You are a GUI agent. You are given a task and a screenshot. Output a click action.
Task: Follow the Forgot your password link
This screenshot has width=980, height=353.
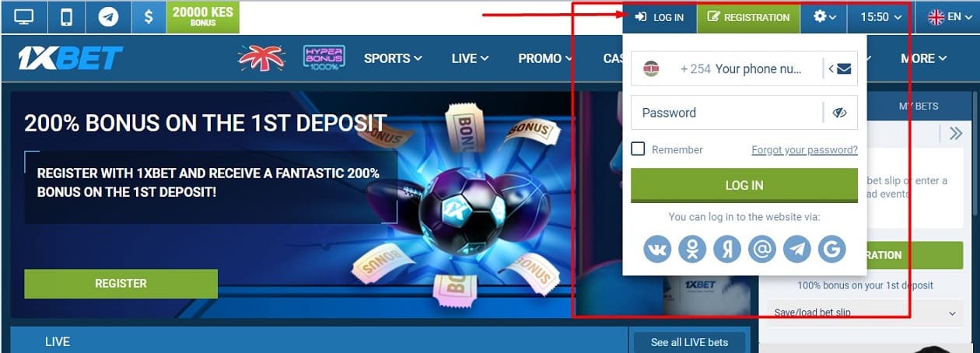[x=804, y=150]
